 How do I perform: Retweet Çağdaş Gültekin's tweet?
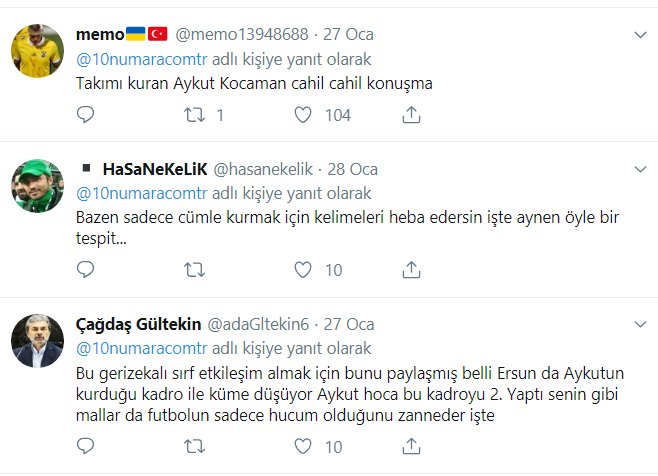point(196,446)
